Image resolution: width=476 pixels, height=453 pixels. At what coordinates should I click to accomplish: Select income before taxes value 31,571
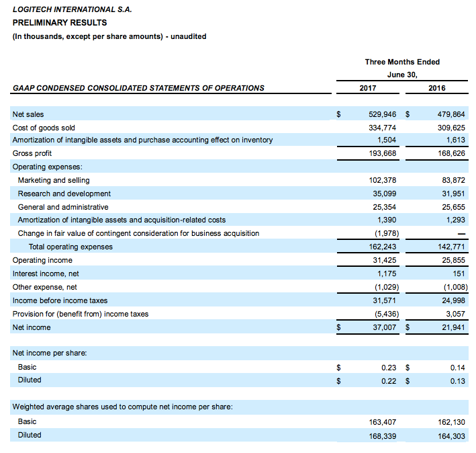point(384,300)
